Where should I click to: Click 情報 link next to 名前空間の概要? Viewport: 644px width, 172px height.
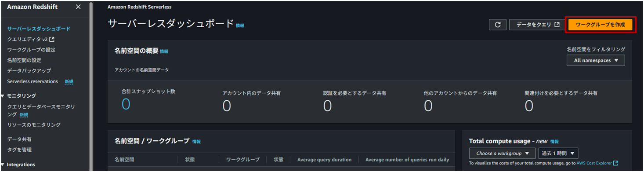point(164,51)
